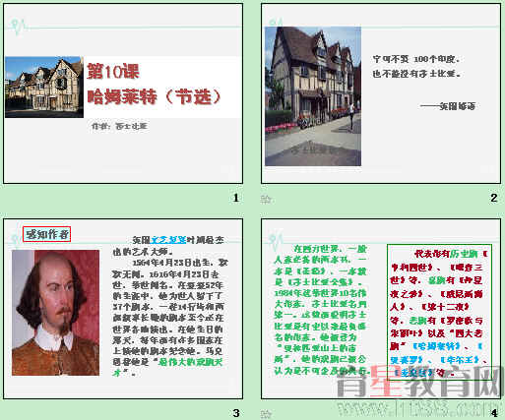Viewport: 505px width, 420px height.
Task: Select the quote line '宁可不要 100个印度'
Action: pos(416,59)
